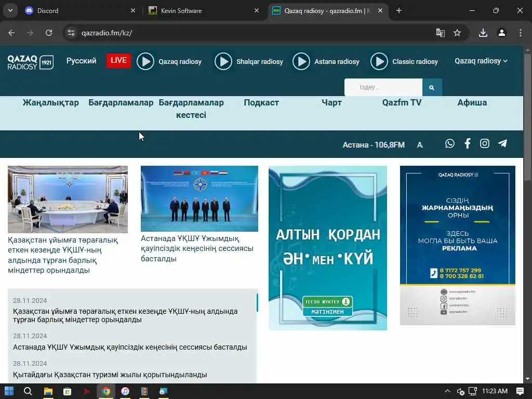Click inside the Іздеу search field
This screenshot has width=532, height=399.
[383, 87]
